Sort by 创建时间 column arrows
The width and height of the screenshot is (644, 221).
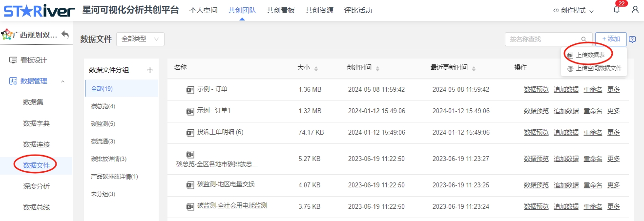pos(377,69)
